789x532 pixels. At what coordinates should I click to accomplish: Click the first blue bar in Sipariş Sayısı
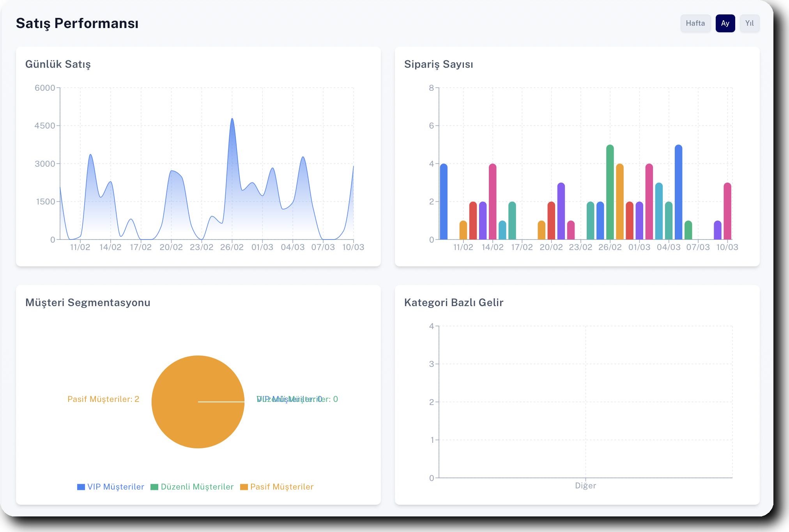click(x=444, y=203)
